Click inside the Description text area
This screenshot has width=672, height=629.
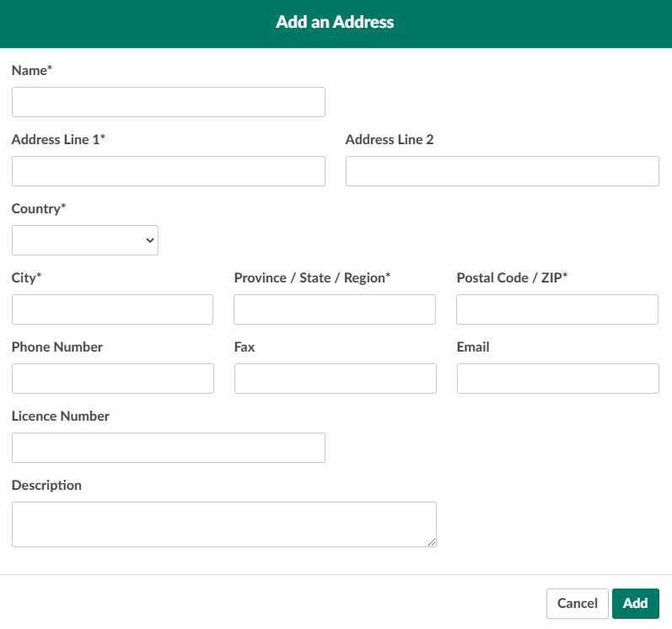[223, 524]
